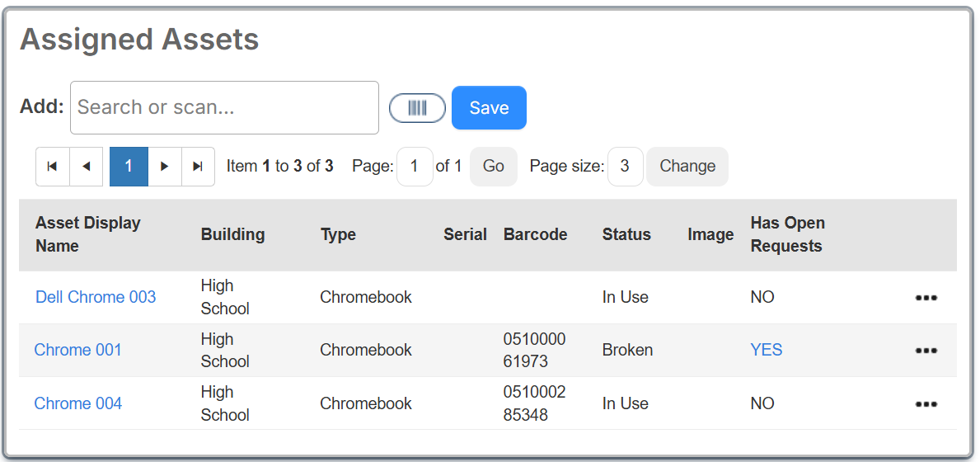Click the Assigned Assets heading
Image resolution: width=980 pixels, height=462 pixels.
click(x=139, y=40)
